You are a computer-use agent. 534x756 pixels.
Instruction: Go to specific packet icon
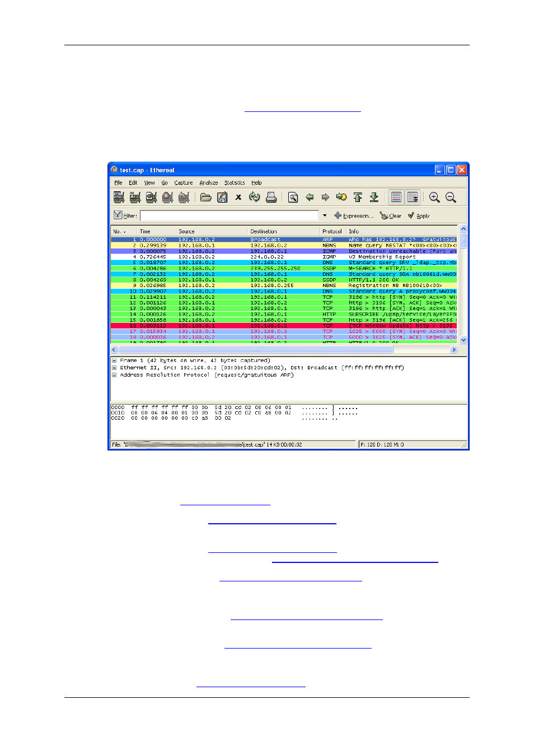pos(341,197)
